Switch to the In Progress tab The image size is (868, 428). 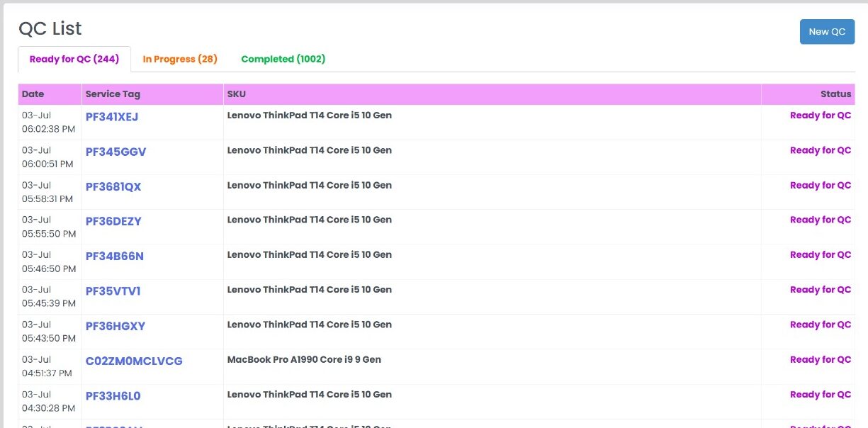(x=180, y=60)
